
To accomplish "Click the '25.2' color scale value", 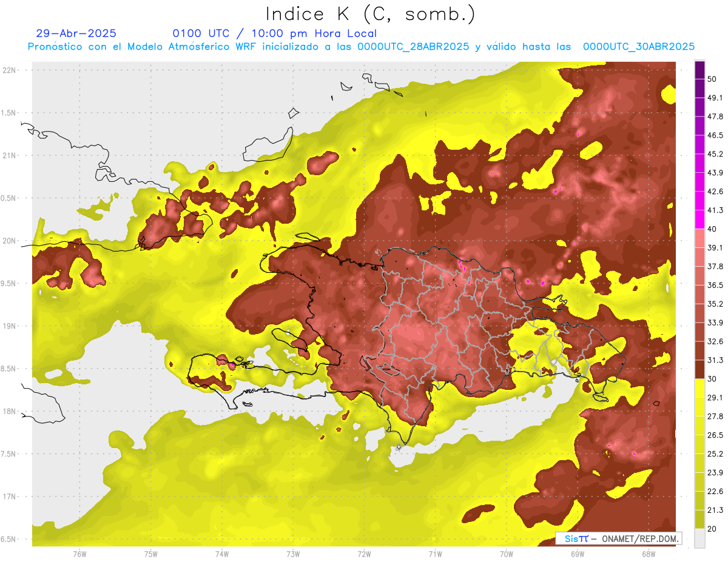I will [715, 453].
